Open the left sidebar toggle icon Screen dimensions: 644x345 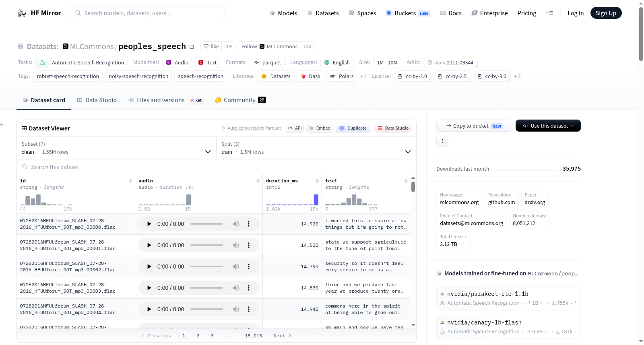pos(2,124)
